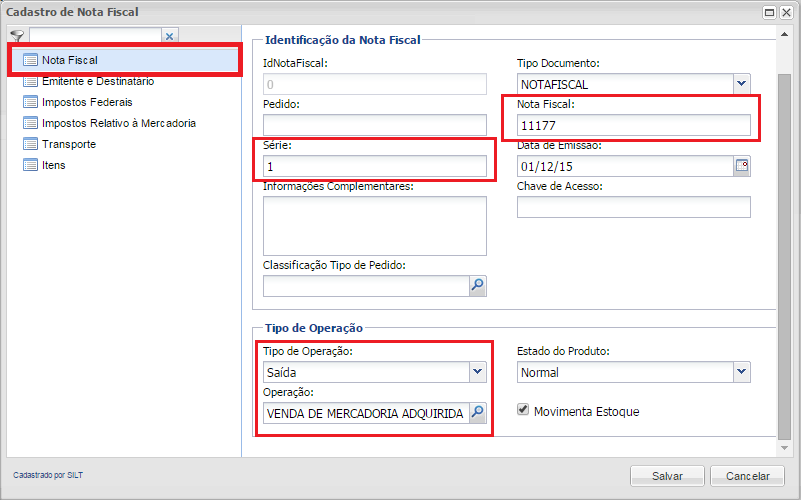This screenshot has width=801, height=500.
Task: Open Impostos Relativo à Mercadoria section
Action: [x=118, y=123]
